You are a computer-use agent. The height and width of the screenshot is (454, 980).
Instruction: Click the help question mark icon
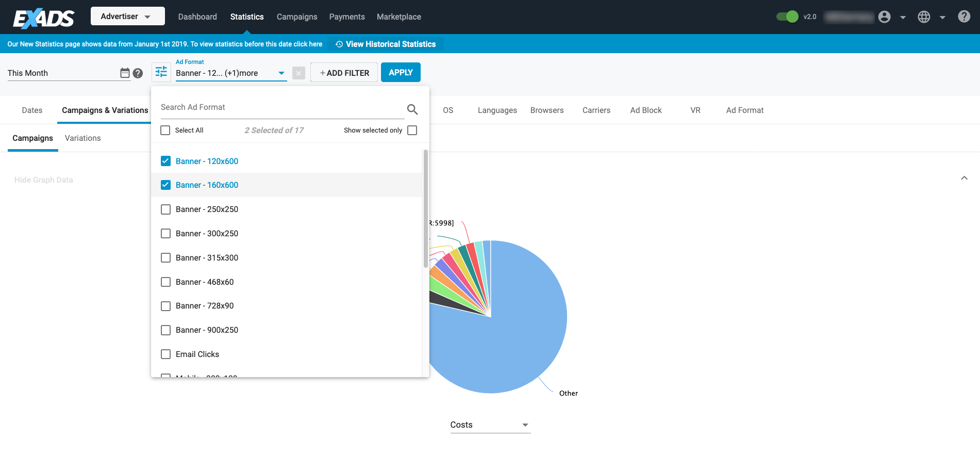(964, 17)
